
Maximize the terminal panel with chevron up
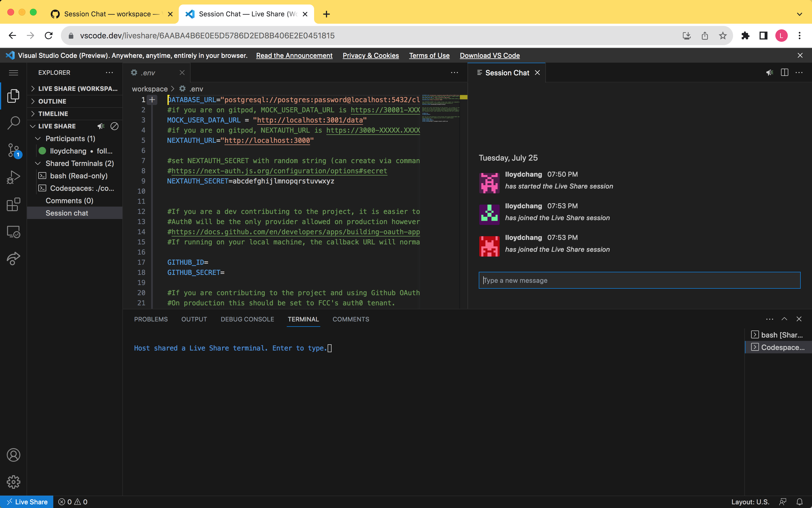tap(784, 319)
